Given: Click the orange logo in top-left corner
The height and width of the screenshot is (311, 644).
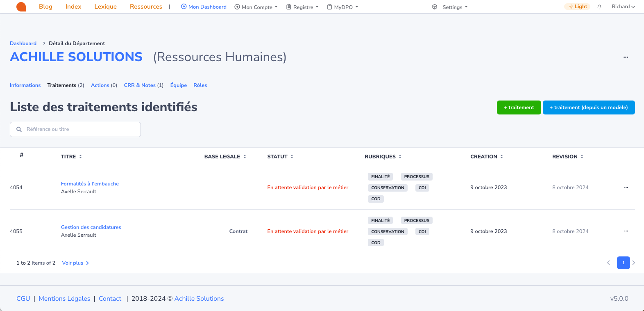Looking at the screenshot, I should click(x=21, y=7).
